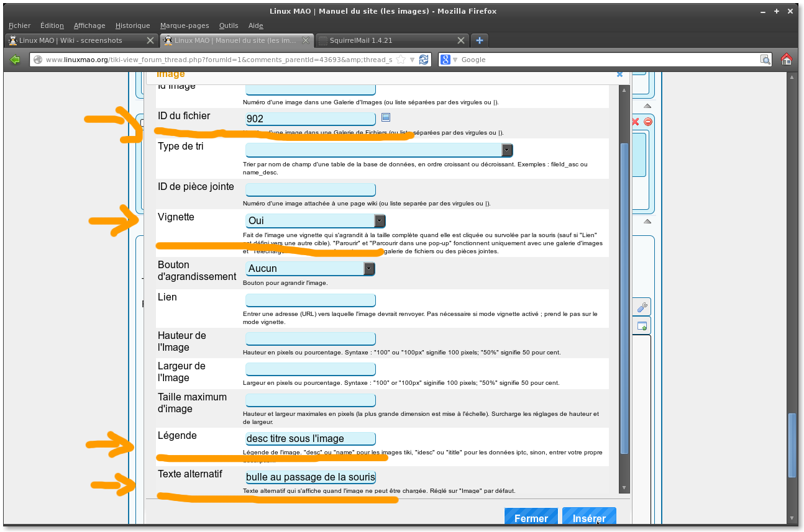
Task: Expand the Type de tri dropdown
Action: click(x=507, y=150)
